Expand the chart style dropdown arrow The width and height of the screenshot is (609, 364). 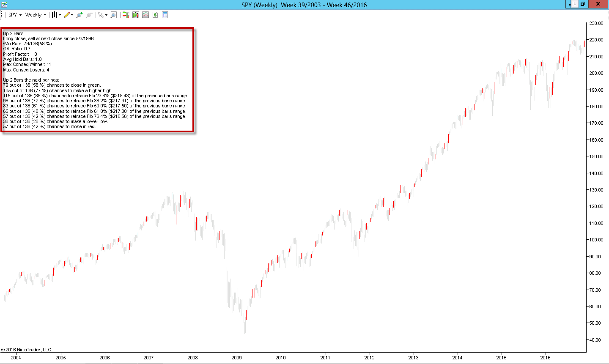coord(60,15)
